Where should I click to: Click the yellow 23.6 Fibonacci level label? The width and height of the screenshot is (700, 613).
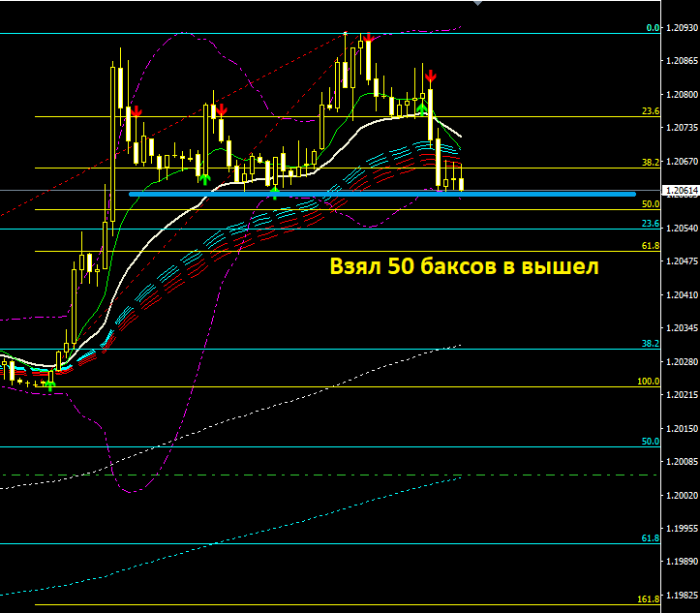point(651,110)
